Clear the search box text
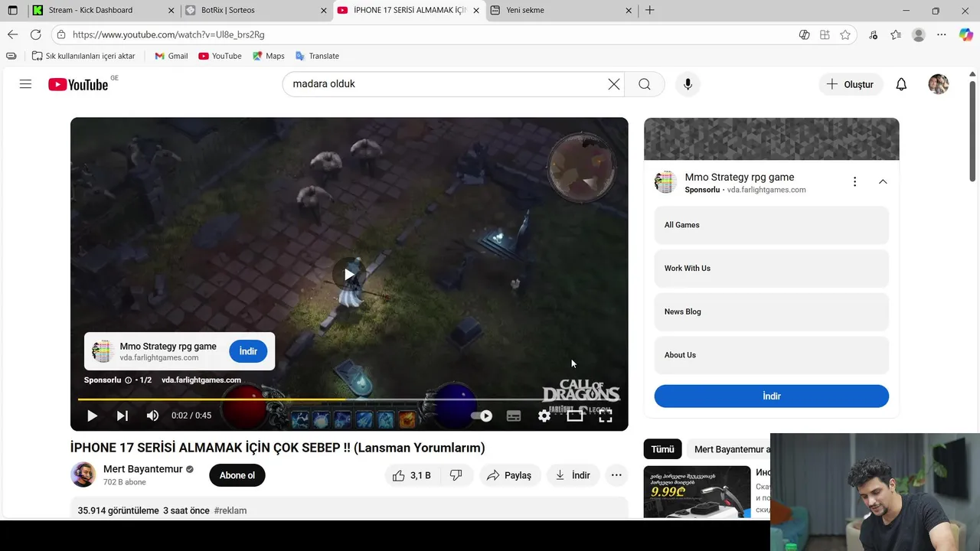980x551 pixels. [613, 84]
